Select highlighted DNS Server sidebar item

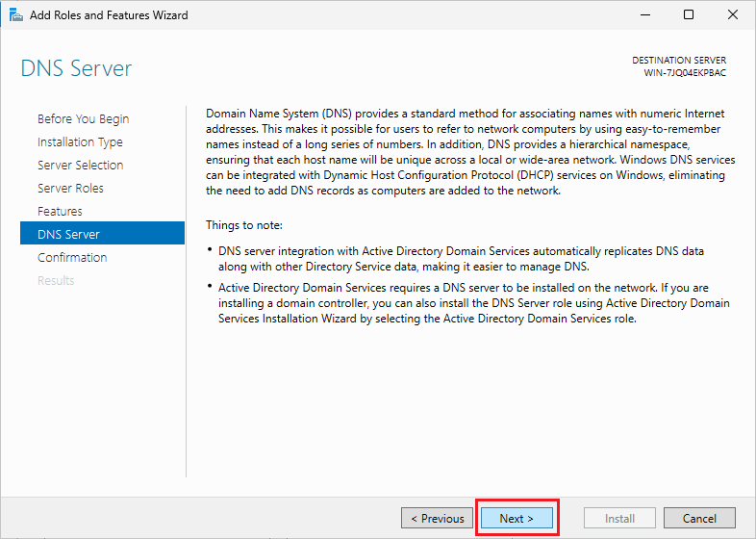coord(68,234)
